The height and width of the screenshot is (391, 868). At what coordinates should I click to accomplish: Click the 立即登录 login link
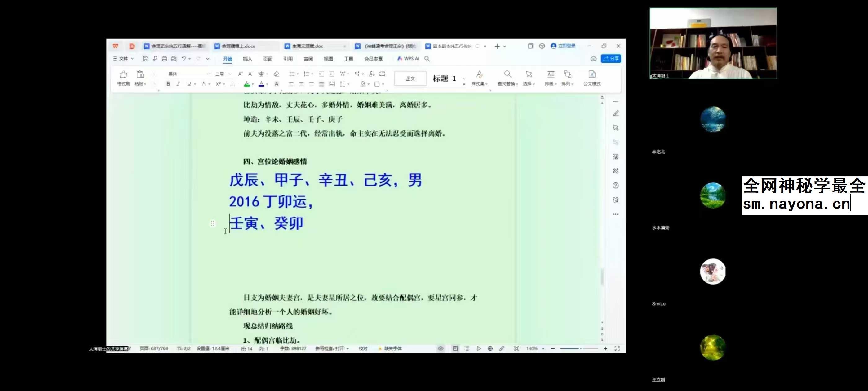click(x=563, y=46)
